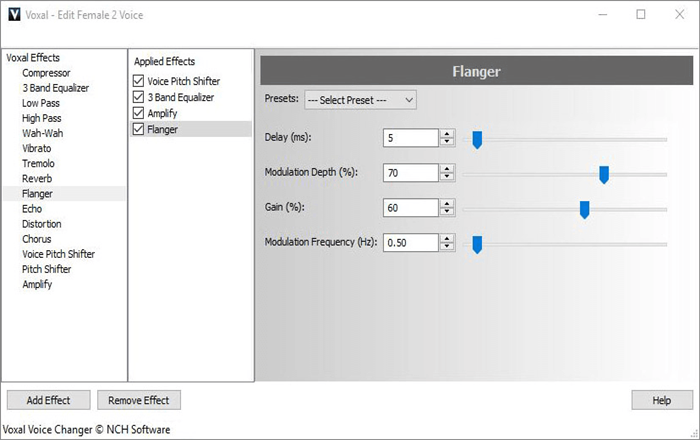
Task: Increase Modulation Frequency with up arrow
Action: click(447, 238)
